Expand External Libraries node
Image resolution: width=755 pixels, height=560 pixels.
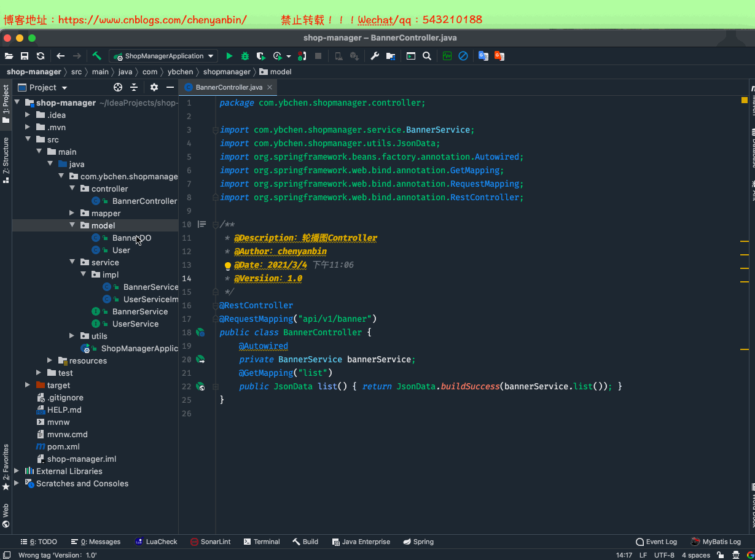coord(17,471)
